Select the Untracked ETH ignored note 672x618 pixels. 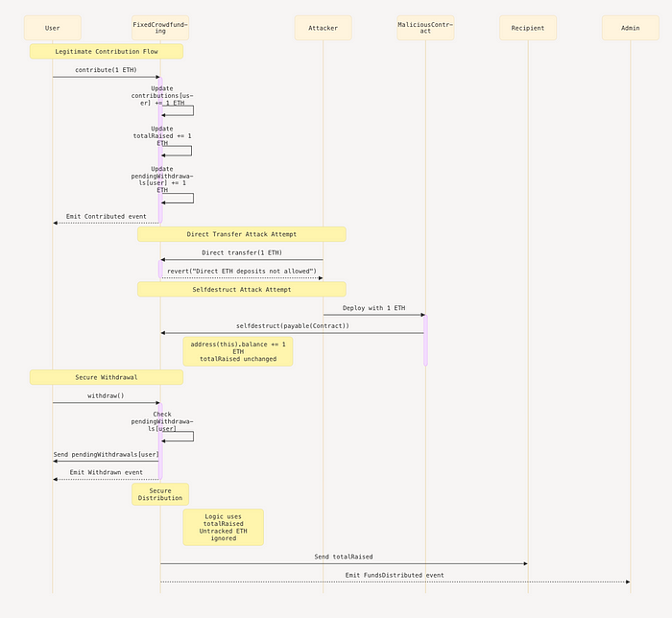pos(224,527)
